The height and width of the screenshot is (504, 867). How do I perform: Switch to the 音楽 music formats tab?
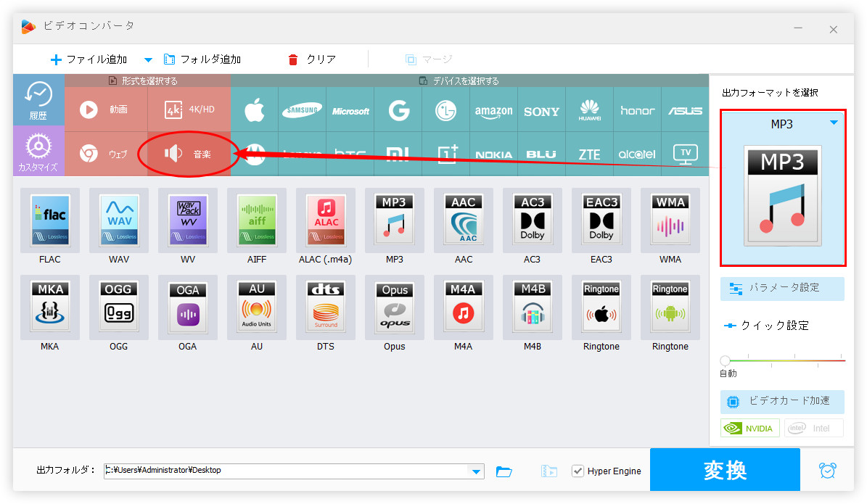tap(189, 154)
